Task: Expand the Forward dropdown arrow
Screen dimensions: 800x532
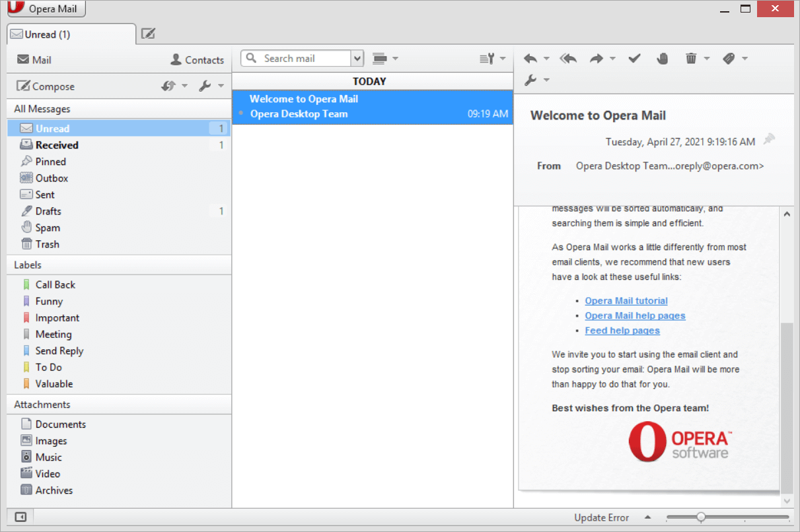Action: pos(612,59)
